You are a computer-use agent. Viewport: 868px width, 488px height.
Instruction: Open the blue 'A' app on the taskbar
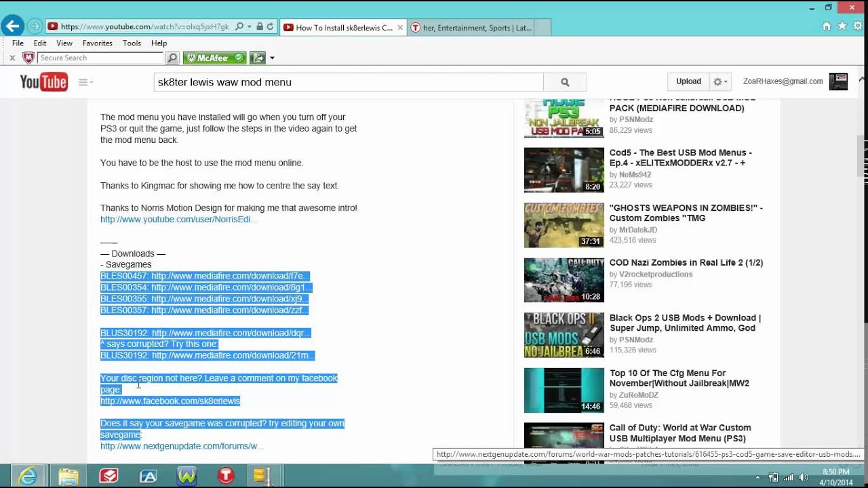148,476
